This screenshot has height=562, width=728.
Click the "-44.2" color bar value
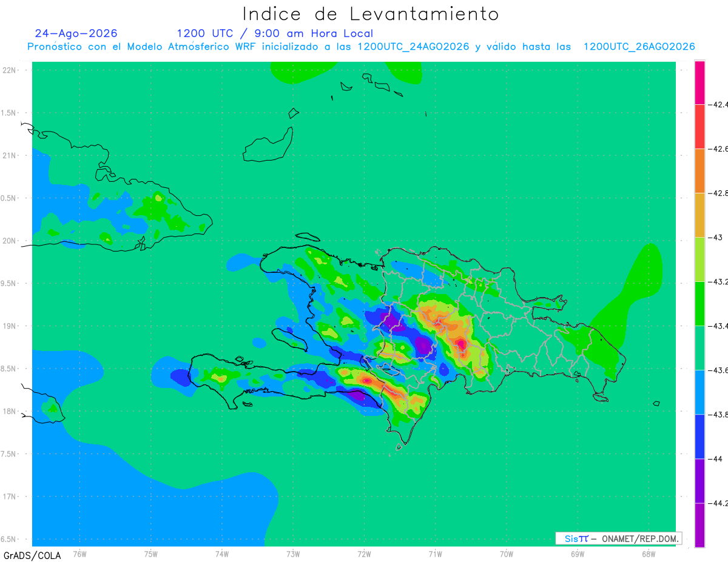click(718, 503)
